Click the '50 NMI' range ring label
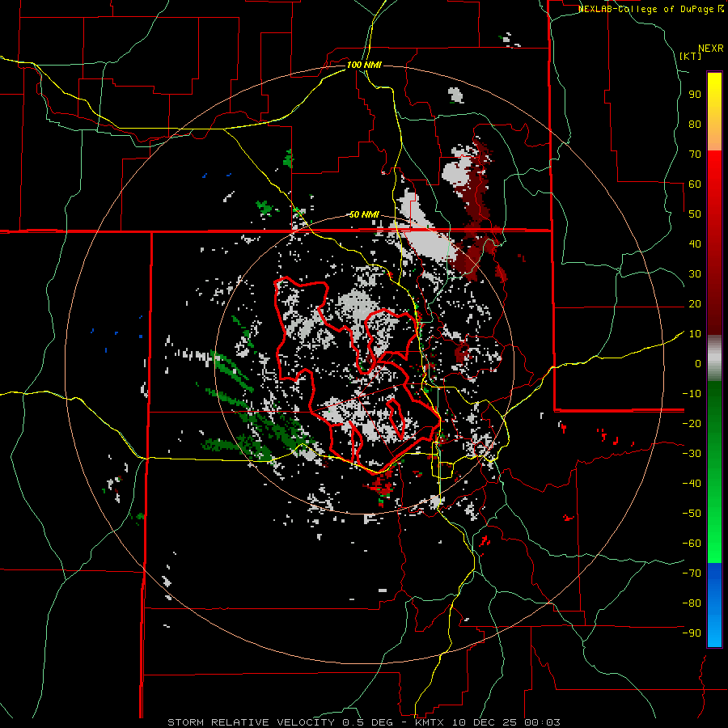Image resolution: width=728 pixels, height=728 pixels. tap(364, 214)
